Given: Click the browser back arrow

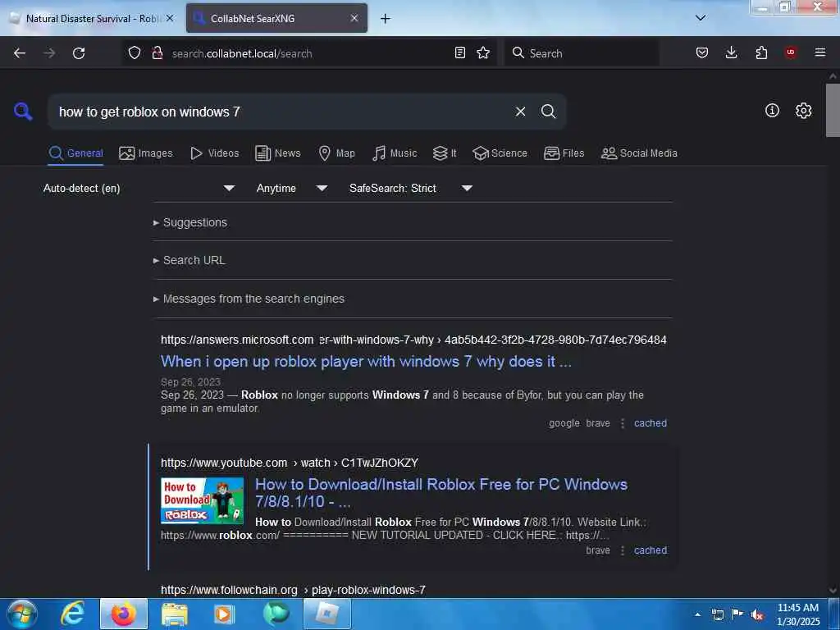Looking at the screenshot, I should [20, 53].
